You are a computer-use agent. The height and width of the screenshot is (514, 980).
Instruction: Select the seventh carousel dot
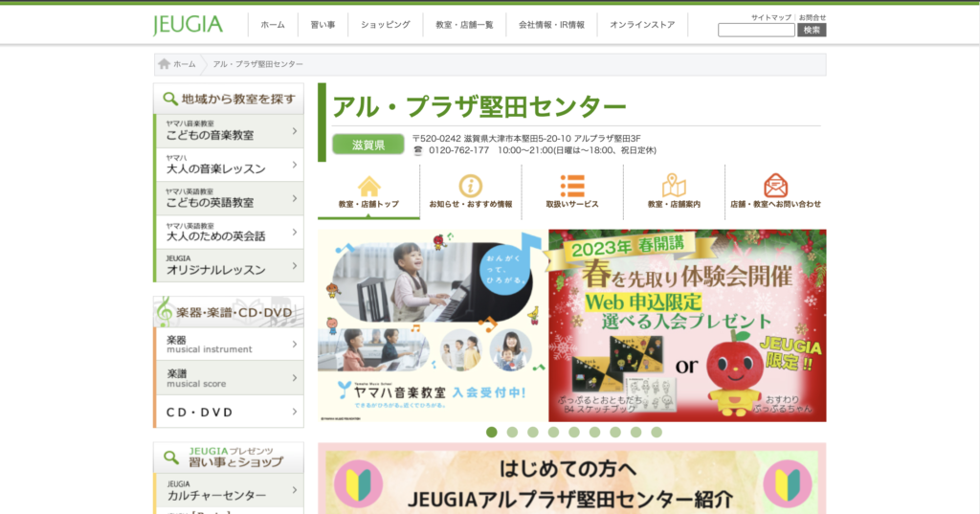[615, 432]
